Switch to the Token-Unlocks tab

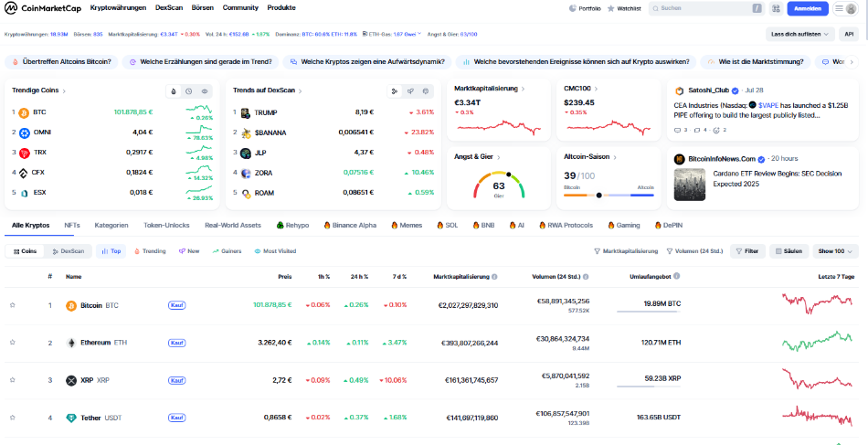point(166,226)
